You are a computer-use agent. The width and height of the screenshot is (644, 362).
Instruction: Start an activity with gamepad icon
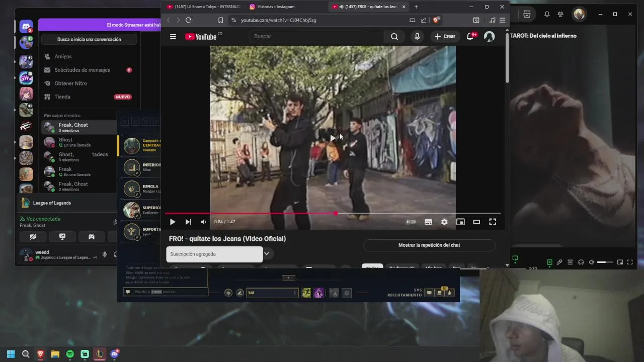coord(92,236)
